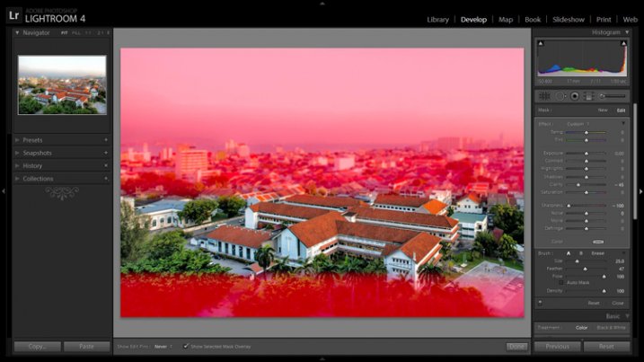The image size is (644, 362).
Task: Select the Red Eye Correction tool
Action: coord(574,95)
